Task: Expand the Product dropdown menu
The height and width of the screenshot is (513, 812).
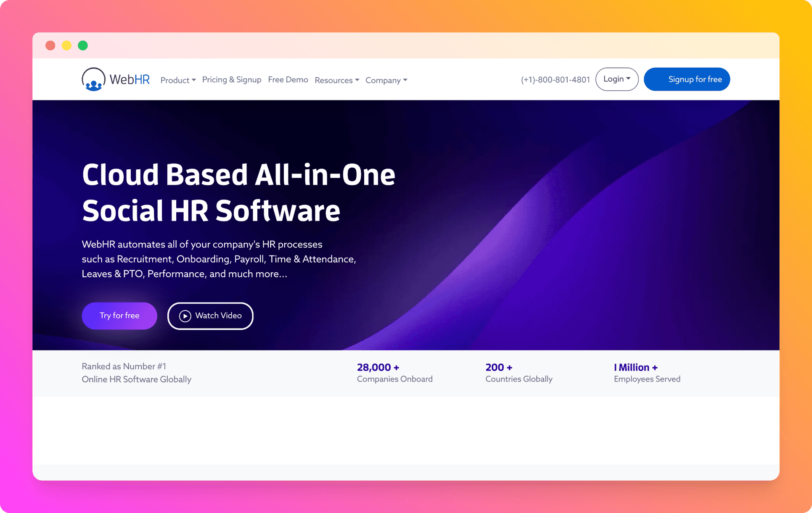Action: click(178, 80)
